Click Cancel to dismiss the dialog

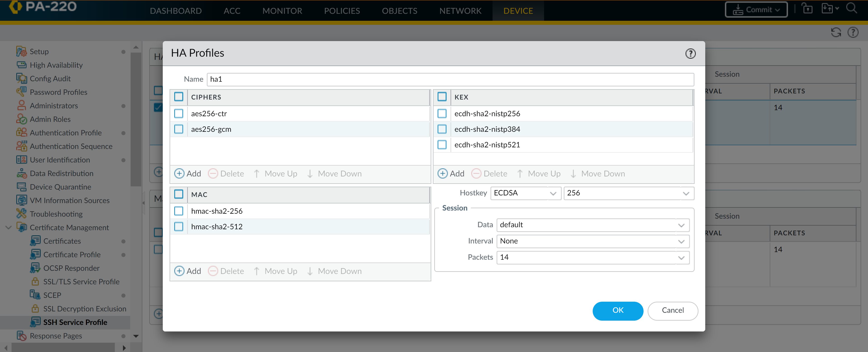(672, 310)
